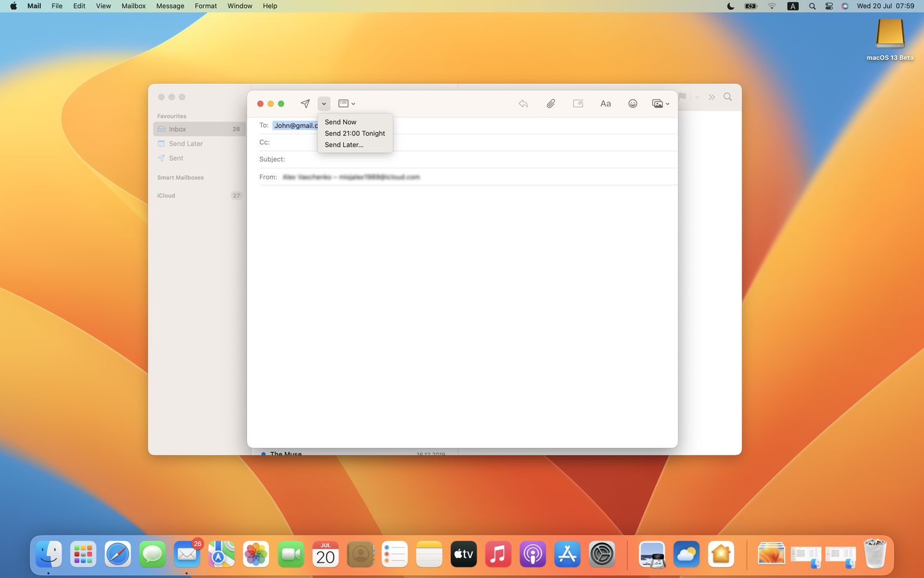Image resolution: width=924 pixels, height=578 pixels.
Task: Click the Subject field
Action: [x=468, y=159]
